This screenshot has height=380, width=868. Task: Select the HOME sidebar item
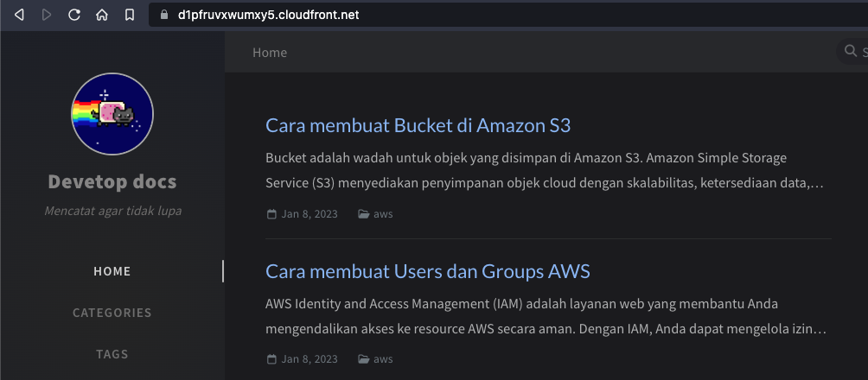point(112,271)
